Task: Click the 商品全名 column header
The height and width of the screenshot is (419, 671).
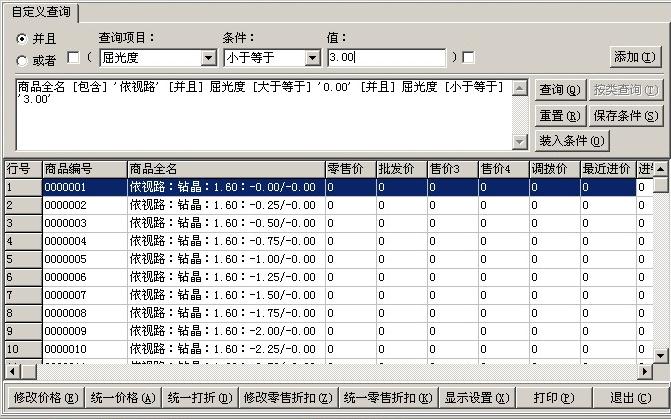Action: [x=224, y=169]
